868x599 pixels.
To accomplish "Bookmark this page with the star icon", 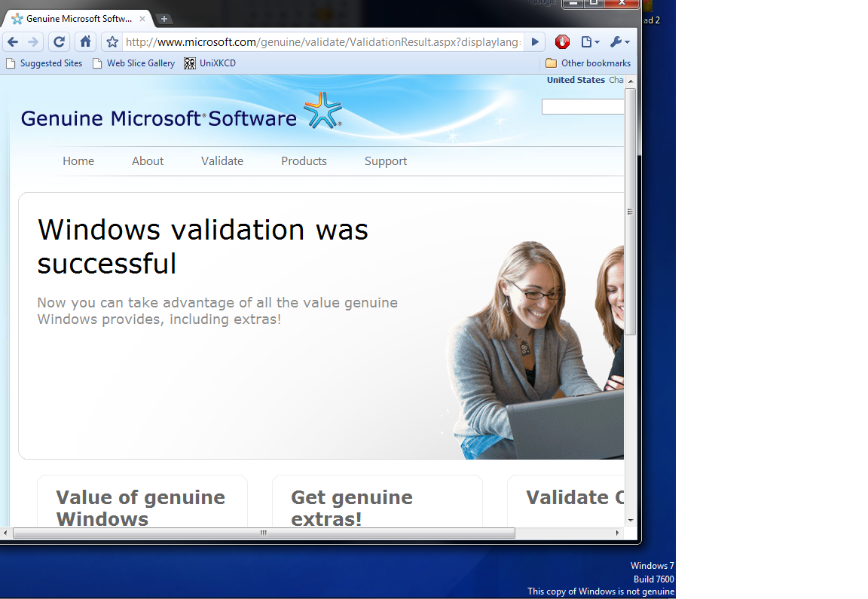I will click(x=112, y=42).
